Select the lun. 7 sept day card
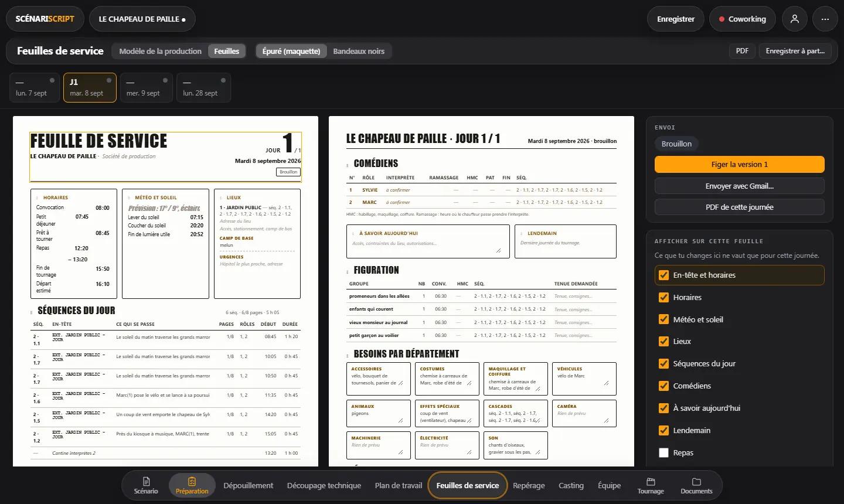The height and width of the screenshot is (504, 844). point(35,87)
